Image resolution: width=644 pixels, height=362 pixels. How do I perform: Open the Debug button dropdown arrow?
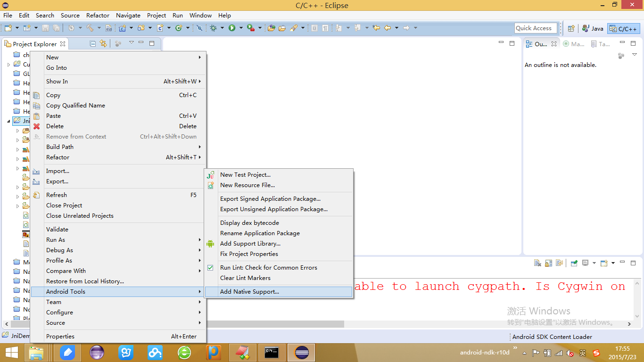pyautogui.click(x=222, y=28)
